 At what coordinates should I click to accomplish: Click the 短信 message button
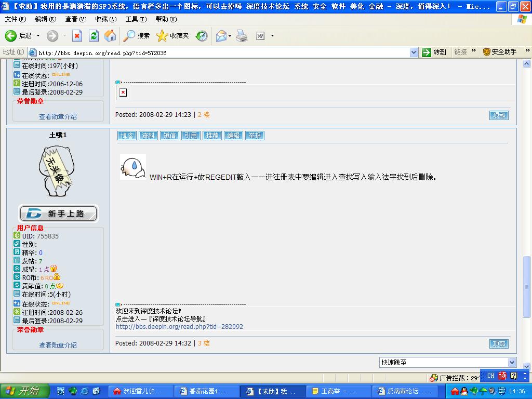[169, 136]
